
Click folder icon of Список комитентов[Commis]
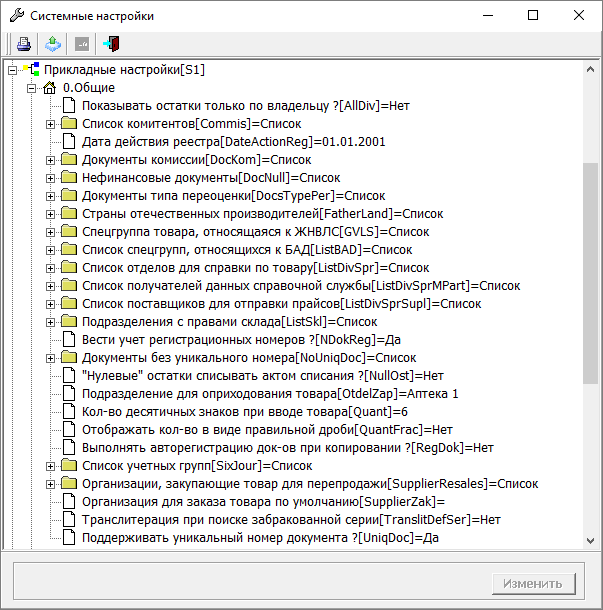pos(69,123)
